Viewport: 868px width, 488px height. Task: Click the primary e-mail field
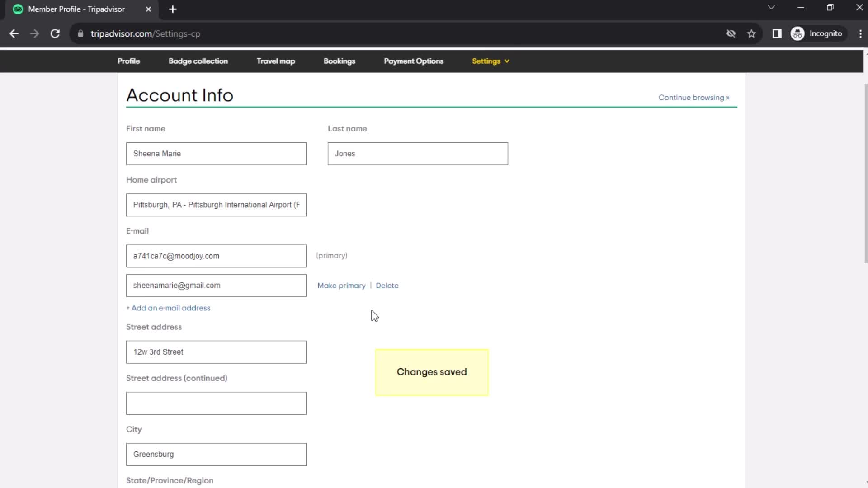(x=216, y=256)
